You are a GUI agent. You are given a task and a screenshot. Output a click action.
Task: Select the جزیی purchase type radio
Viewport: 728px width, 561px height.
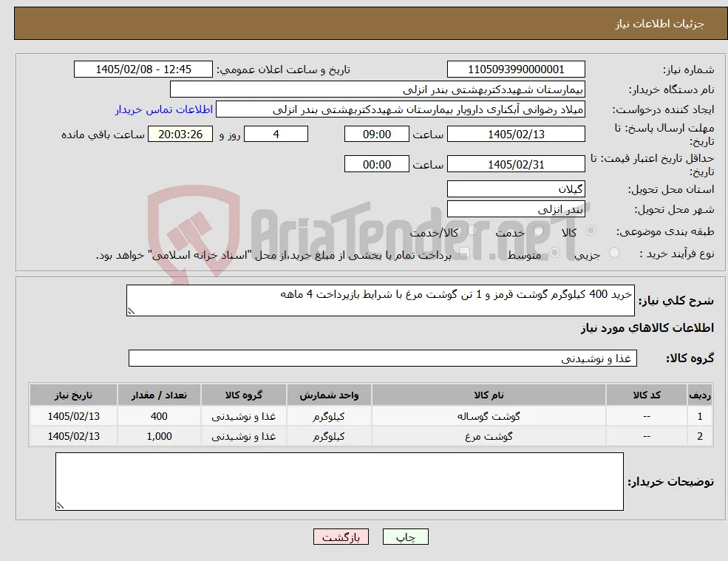click(613, 253)
